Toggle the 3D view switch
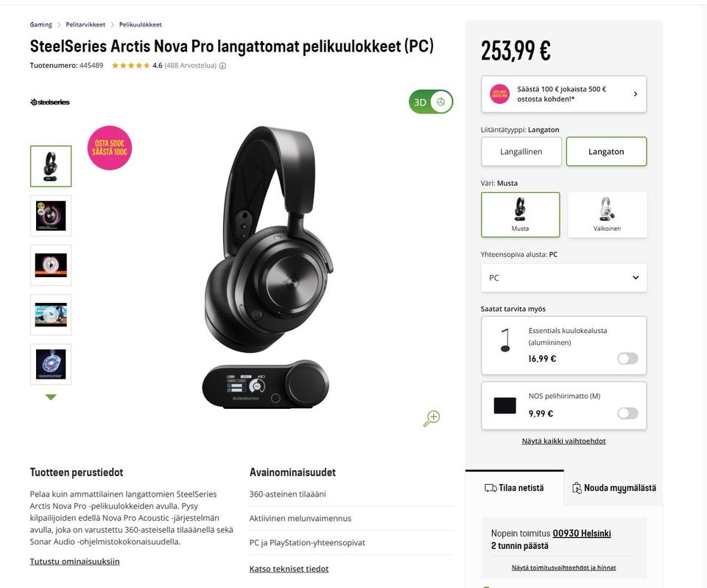 coord(431,102)
